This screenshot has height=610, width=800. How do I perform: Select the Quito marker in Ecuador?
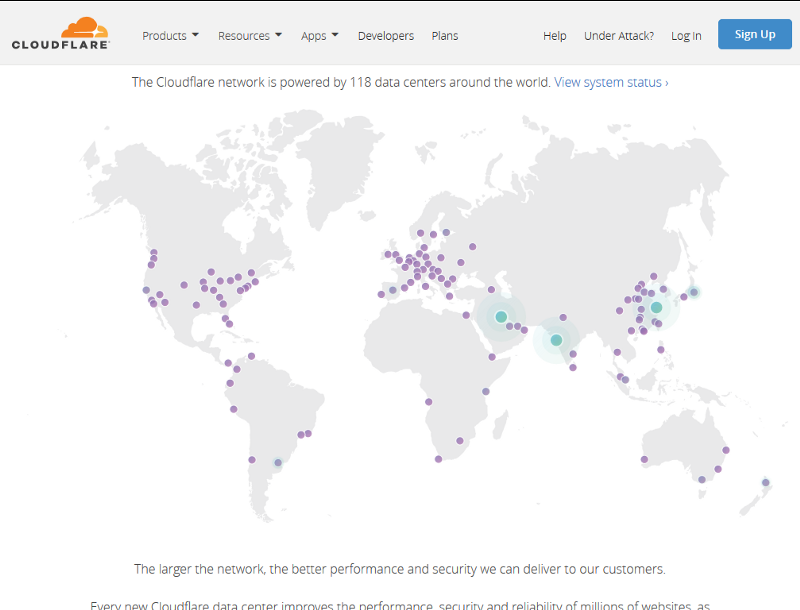[x=230, y=383]
